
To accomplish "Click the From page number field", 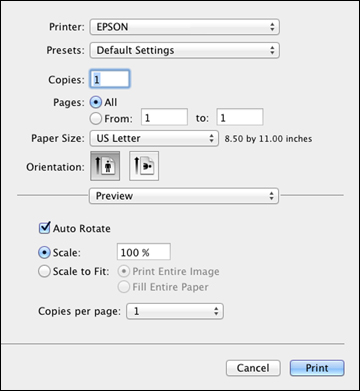I will tap(165, 117).
